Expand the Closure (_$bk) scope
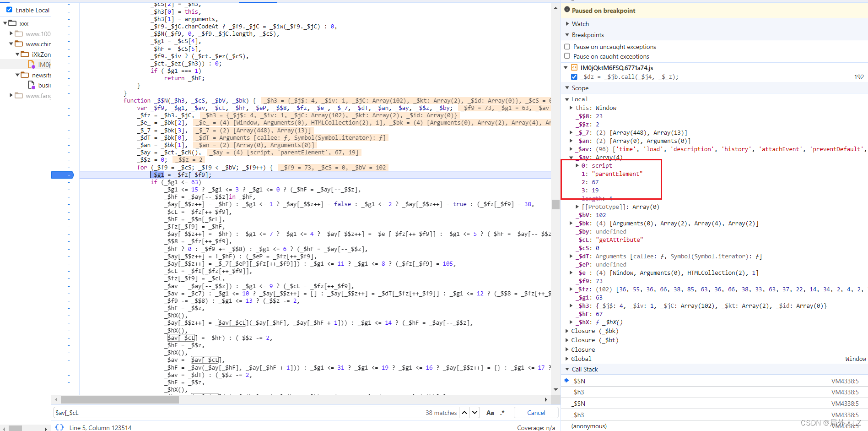Viewport: 868px width, 431px height. pos(567,331)
